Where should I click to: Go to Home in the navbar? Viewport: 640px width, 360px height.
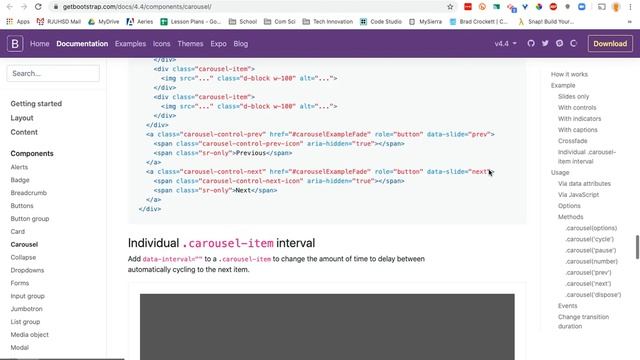click(x=40, y=44)
